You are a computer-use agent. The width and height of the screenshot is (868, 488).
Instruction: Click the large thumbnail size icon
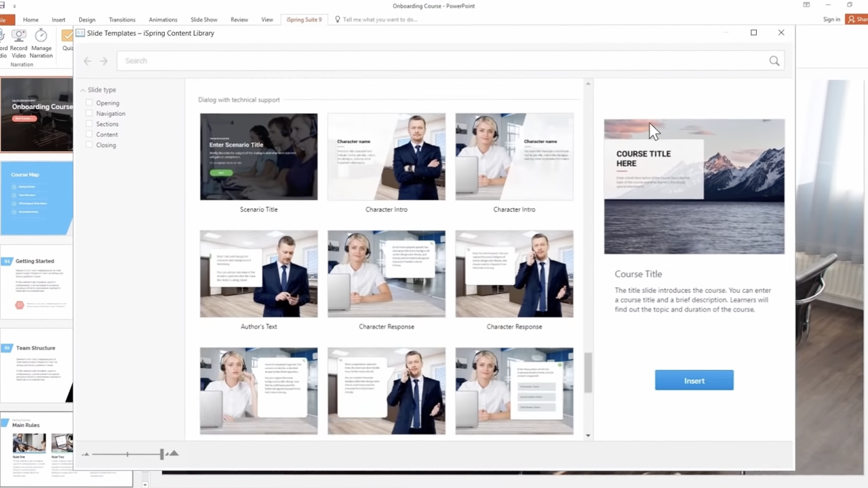click(x=174, y=453)
